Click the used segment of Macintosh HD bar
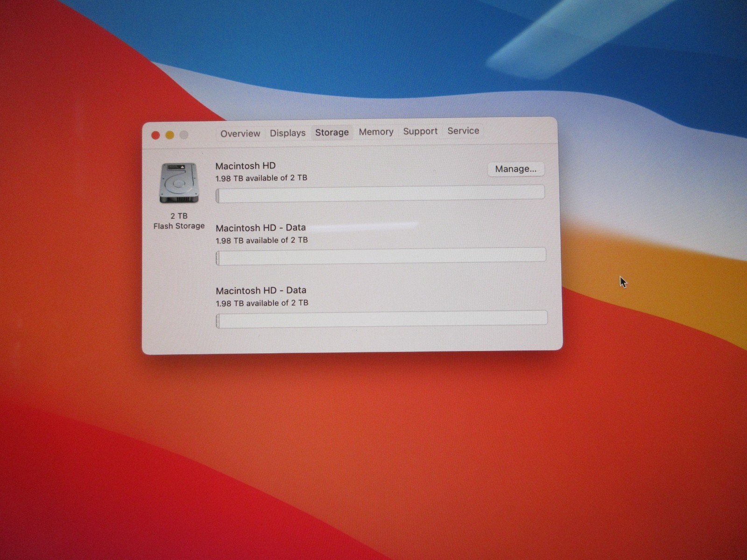This screenshot has width=747, height=560. point(218,196)
